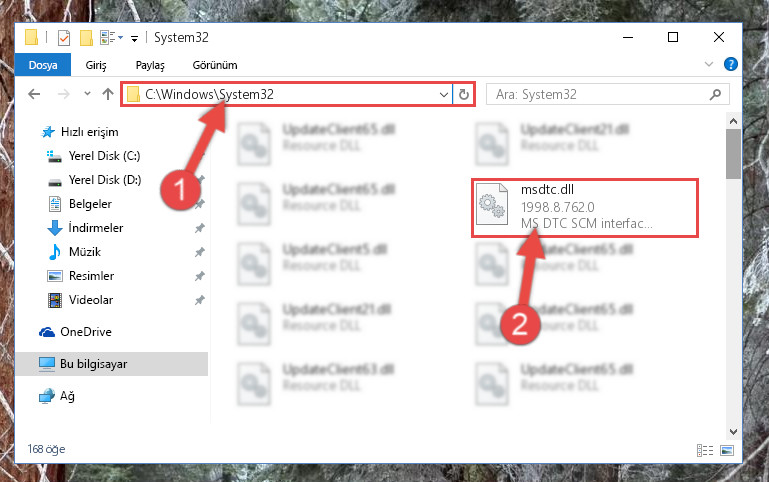The height and width of the screenshot is (482, 769).
Task: Switch to large icons view
Action: click(x=727, y=450)
